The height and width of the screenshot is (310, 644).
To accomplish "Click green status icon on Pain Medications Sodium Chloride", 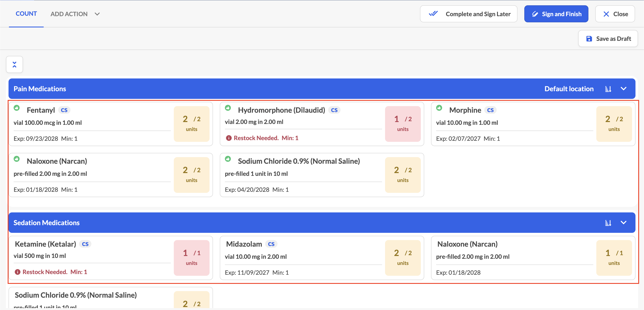I will point(228,159).
